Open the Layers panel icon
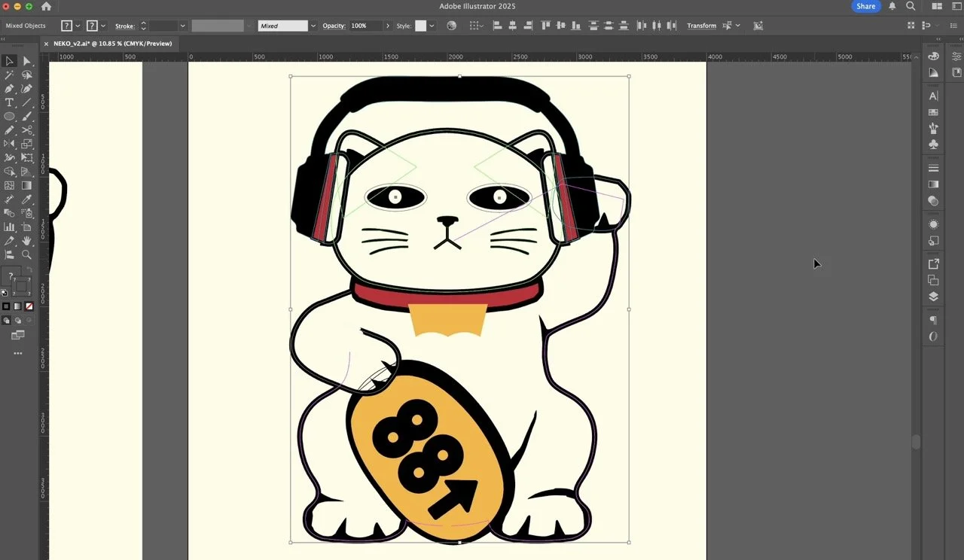The image size is (964, 560). click(933, 297)
